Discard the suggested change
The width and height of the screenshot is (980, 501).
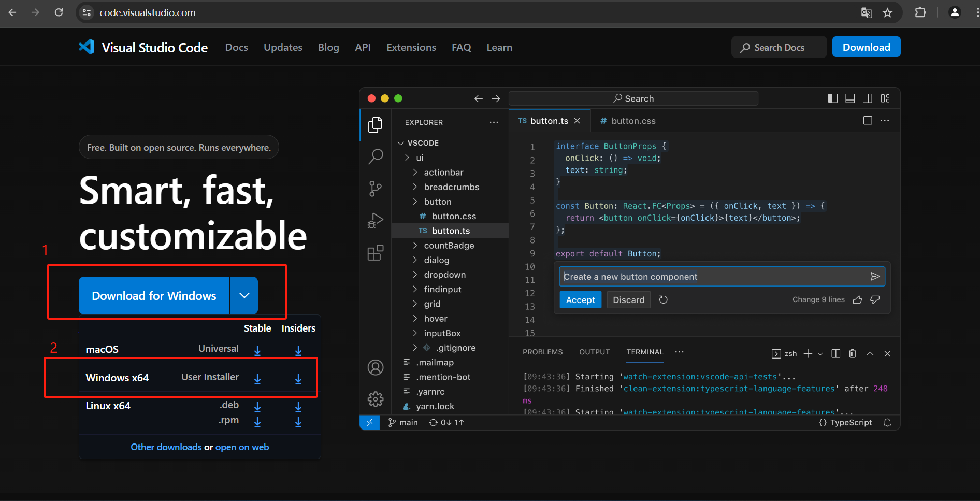point(628,300)
